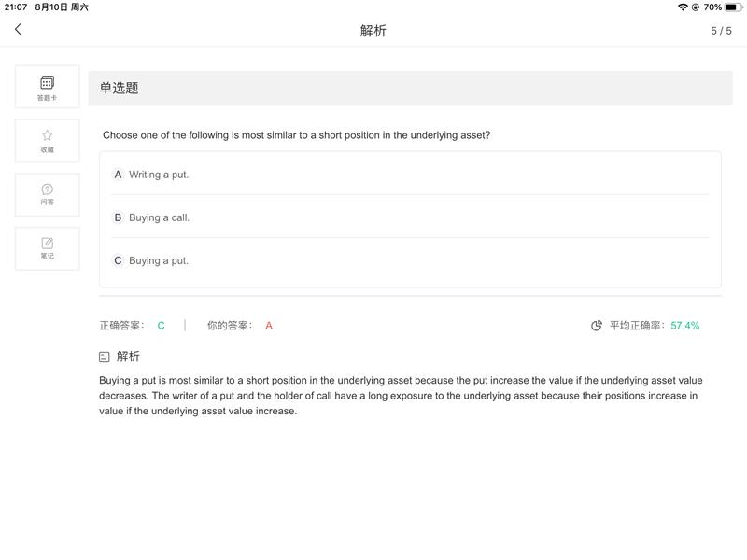Click the correct answer C label
Image resolution: width=747 pixels, height=560 pixels.
click(161, 326)
